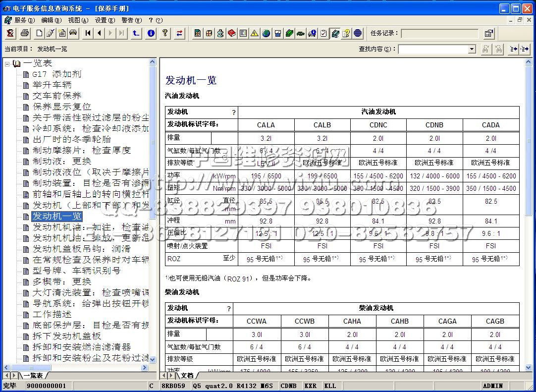
Task: Click the globe icon in toolbar
Action: pos(266,33)
